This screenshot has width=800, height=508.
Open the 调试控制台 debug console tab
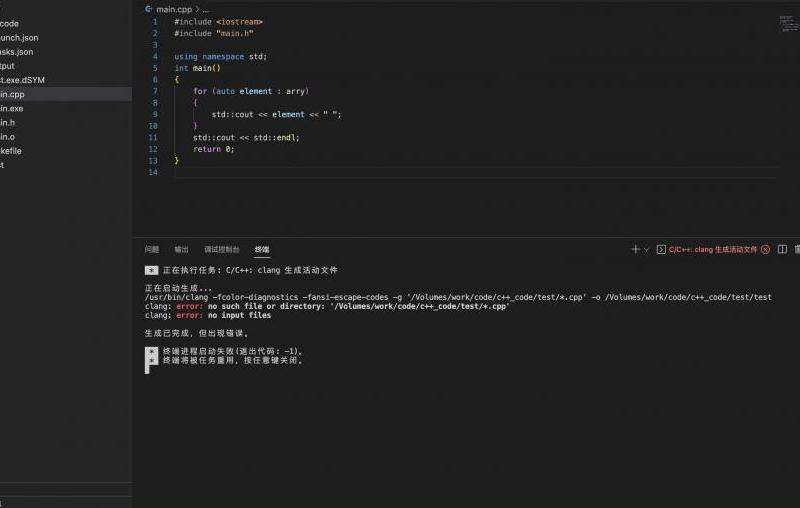tap(221, 249)
